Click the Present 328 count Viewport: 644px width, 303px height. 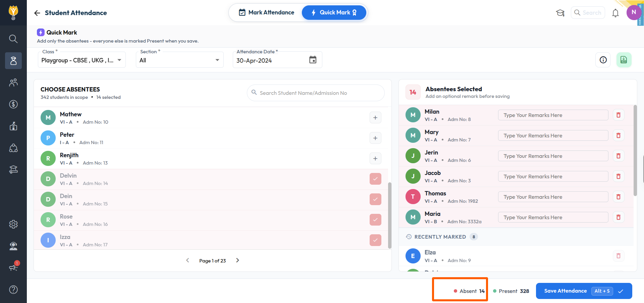[511, 291]
